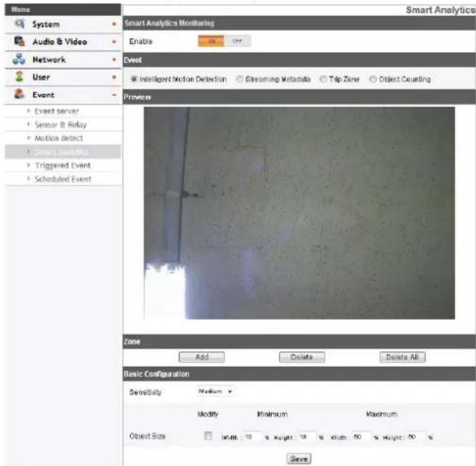Viewport: 476px width, 466px height.
Task: Click the Save button
Action: pos(299,458)
